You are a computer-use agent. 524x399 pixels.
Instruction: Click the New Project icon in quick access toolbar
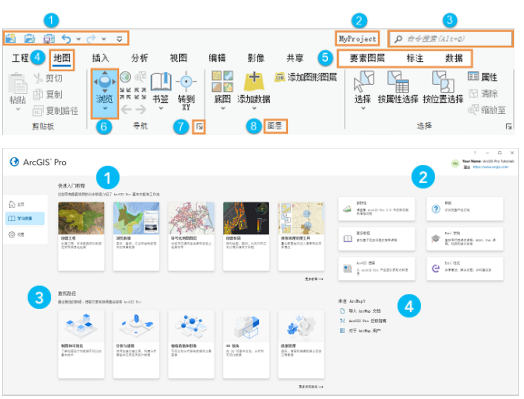point(11,38)
